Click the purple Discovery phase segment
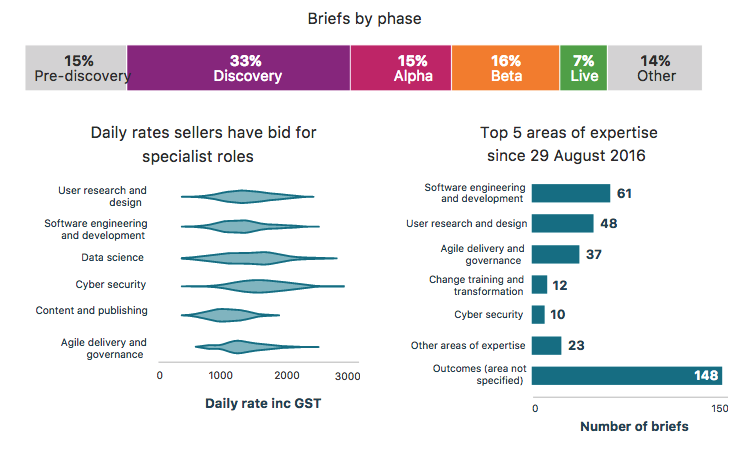Image resolution: width=755 pixels, height=464 pixels. (238, 68)
